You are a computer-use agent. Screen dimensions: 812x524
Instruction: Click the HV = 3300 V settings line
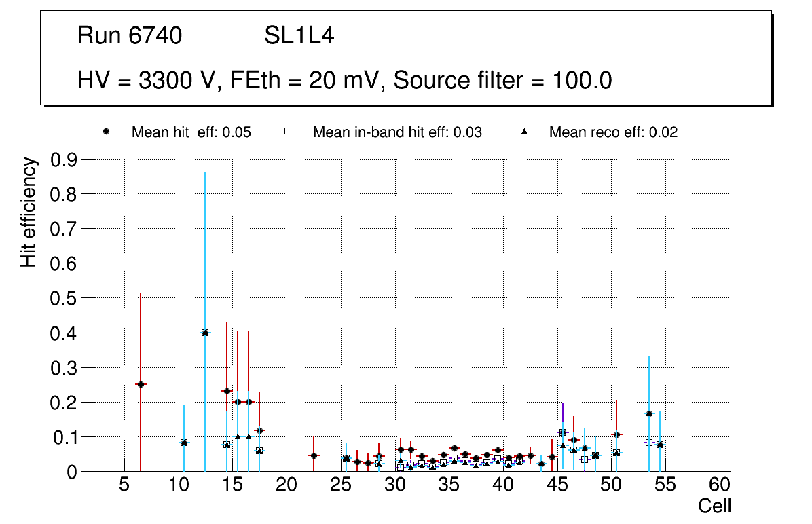[x=345, y=81]
